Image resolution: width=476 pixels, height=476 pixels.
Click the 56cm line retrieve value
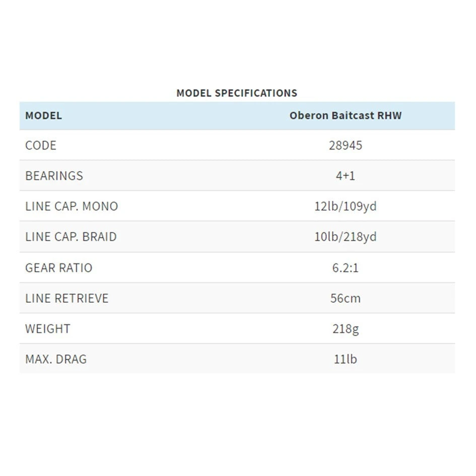[x=346, y=298]
